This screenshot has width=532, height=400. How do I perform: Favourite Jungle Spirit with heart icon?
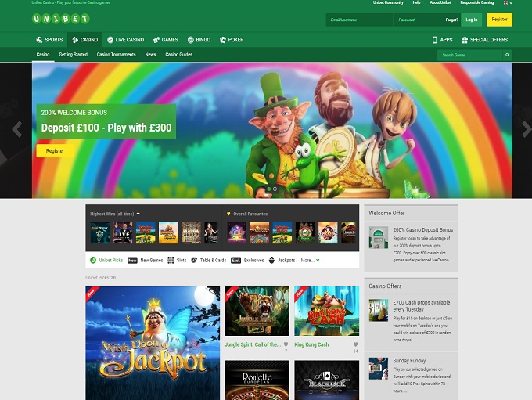click(286, 344)
